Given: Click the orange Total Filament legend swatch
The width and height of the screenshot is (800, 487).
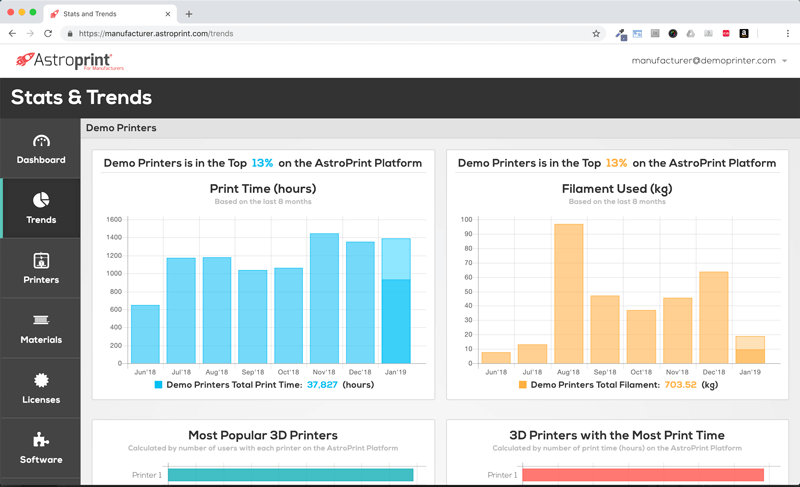Looking at the screenshot, I should click(x=522, y=385).
